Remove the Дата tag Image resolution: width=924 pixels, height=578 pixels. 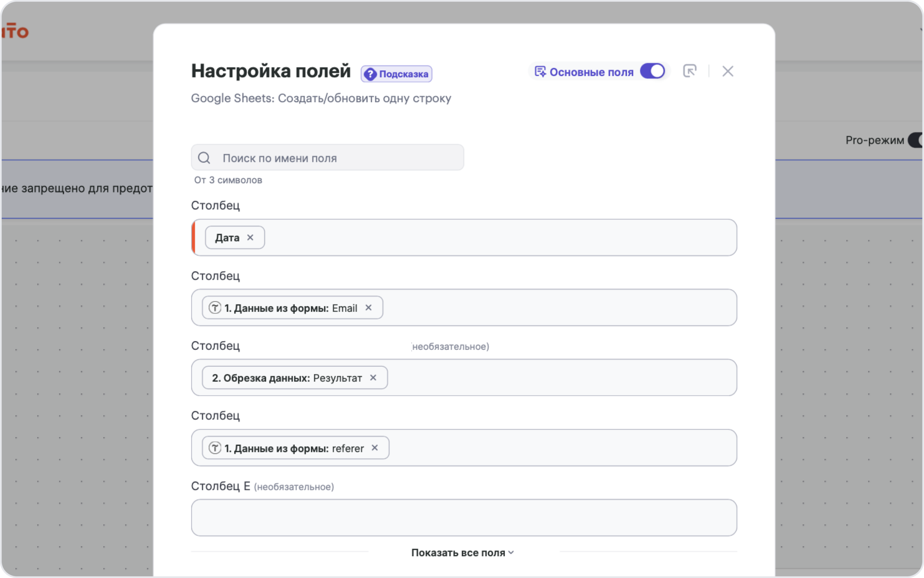click(250, 238)
